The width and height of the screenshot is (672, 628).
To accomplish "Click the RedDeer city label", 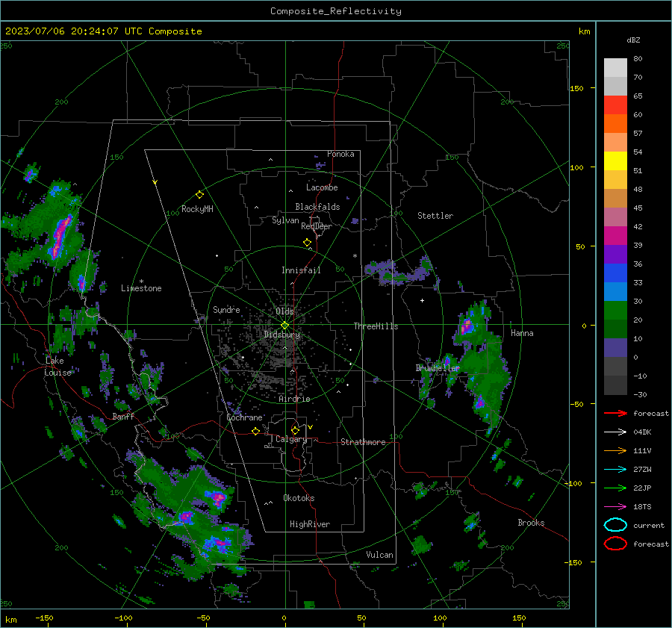I will pyautogui.click(x=317, y=226).
